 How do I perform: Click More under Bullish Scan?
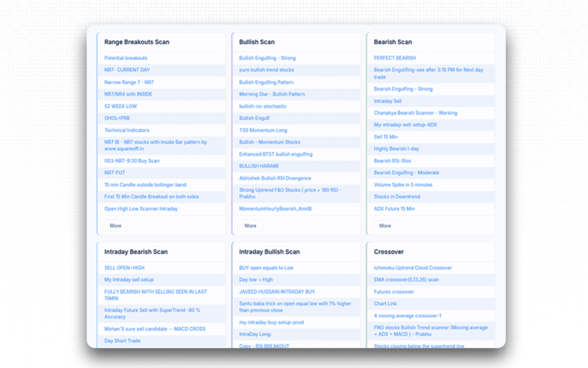[x=250, y=225]
